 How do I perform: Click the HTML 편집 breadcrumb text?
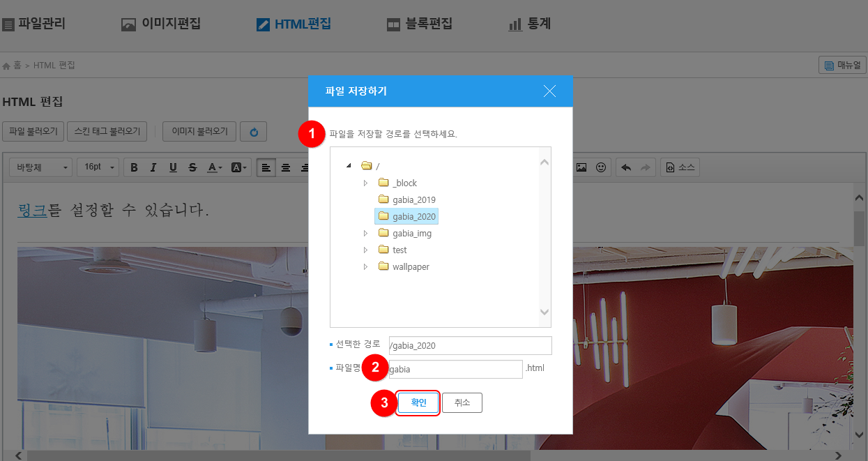tap(54, 66)
